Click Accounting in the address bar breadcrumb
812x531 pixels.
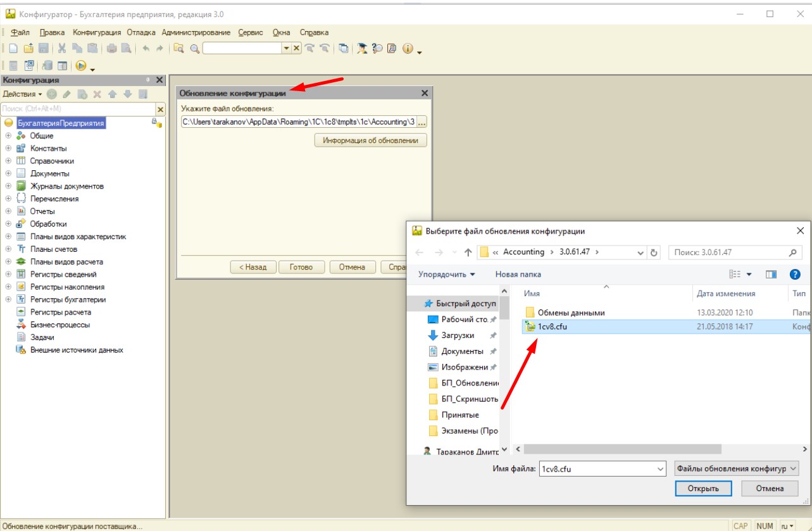pyautogui.click(x=523, y=252)
